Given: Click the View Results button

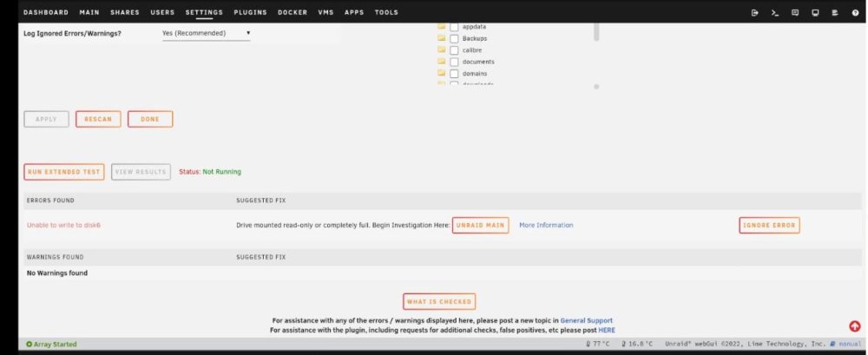Looking at the screenshot, I should click(x=141, y=172).
